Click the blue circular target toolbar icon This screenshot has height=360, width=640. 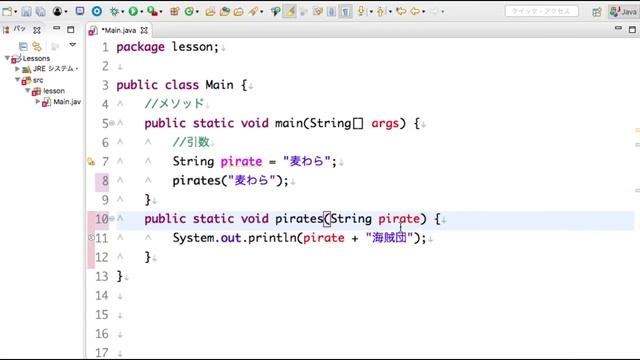pyautogui.click(x=97, y=11)
